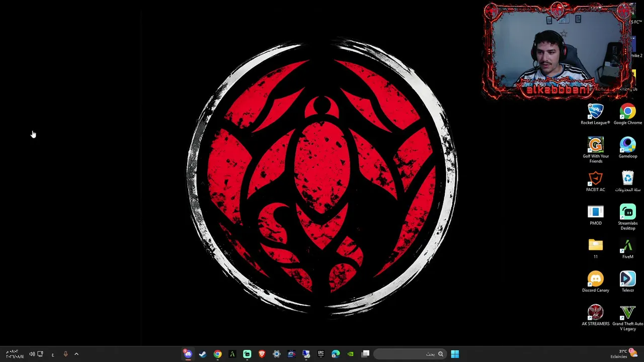Screen dimensions: 644x362
Task: Select the FiveM desktop shortcut
Action: point(627,249)
